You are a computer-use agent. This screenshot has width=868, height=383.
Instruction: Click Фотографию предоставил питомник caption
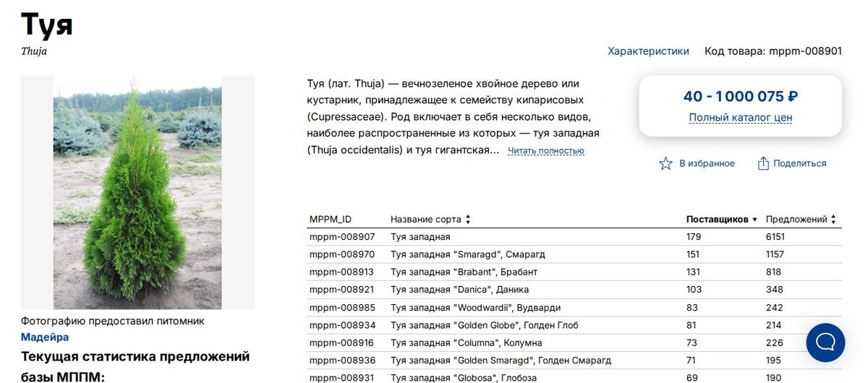pos(113,321)
